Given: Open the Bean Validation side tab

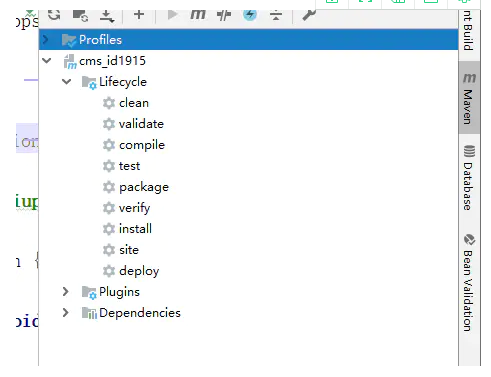Looking at the screenshot, I should coord(469,283).
